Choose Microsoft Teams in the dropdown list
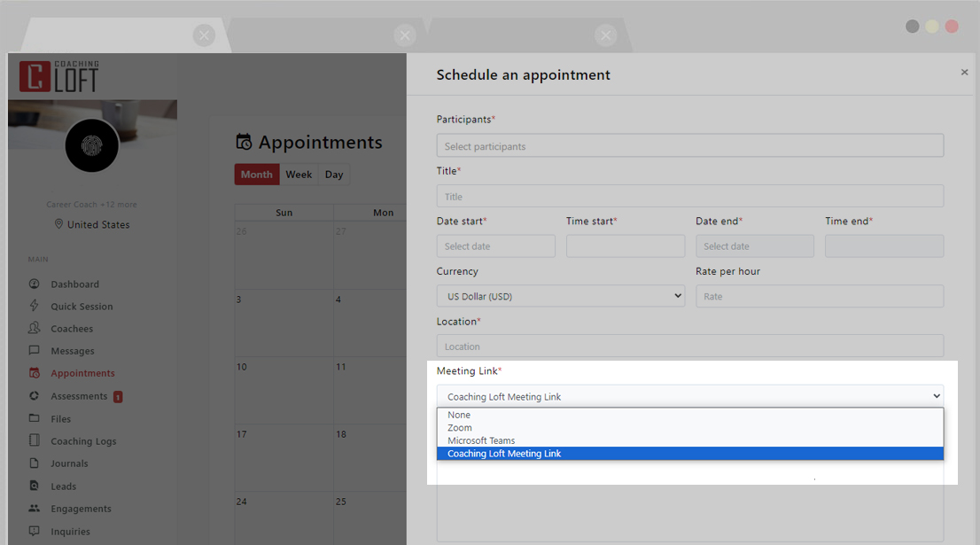 coord(481,440)
